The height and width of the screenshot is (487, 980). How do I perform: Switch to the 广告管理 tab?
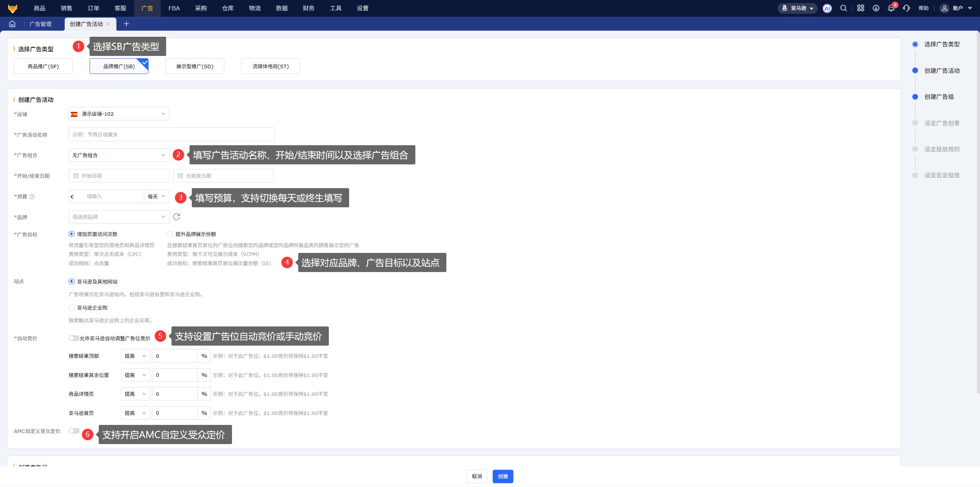[41, 24]
